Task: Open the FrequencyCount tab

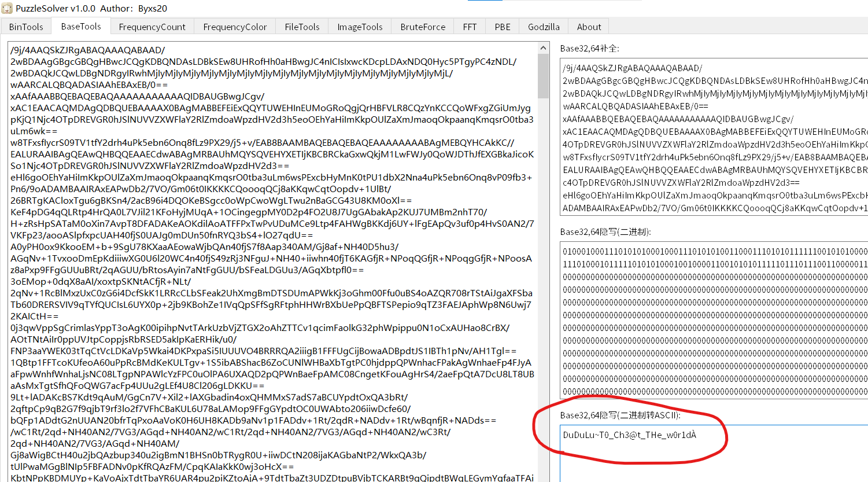Action: pos(152,27)
